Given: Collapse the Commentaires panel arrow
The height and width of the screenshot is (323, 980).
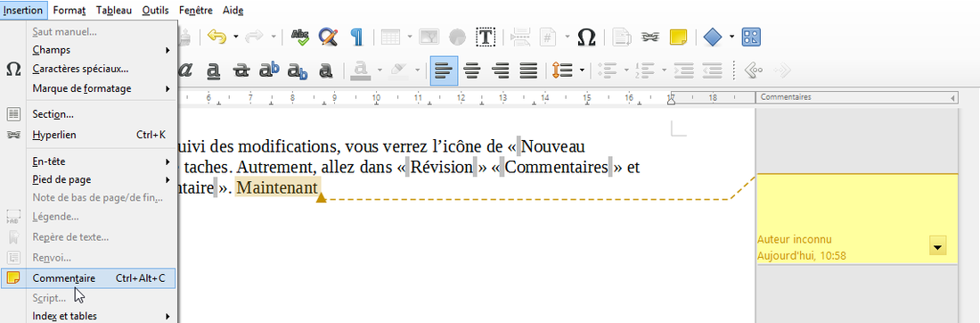Looking at the screenshot, I should 952,97.
